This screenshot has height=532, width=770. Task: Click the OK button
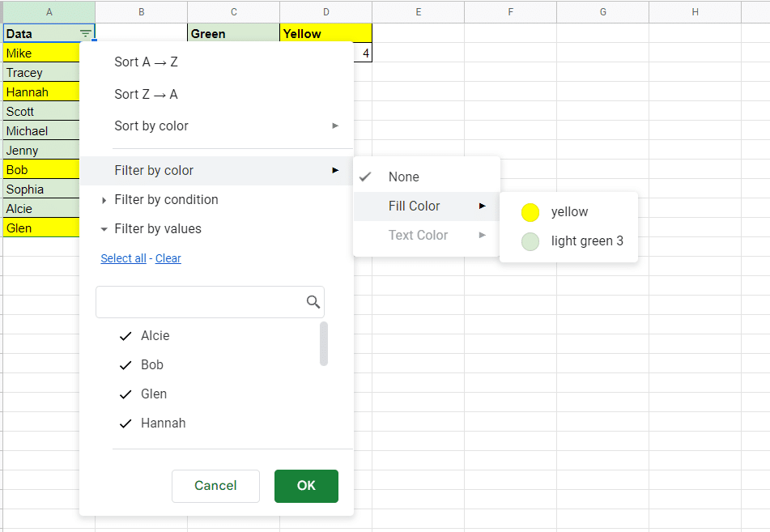[x=306, y=486]
